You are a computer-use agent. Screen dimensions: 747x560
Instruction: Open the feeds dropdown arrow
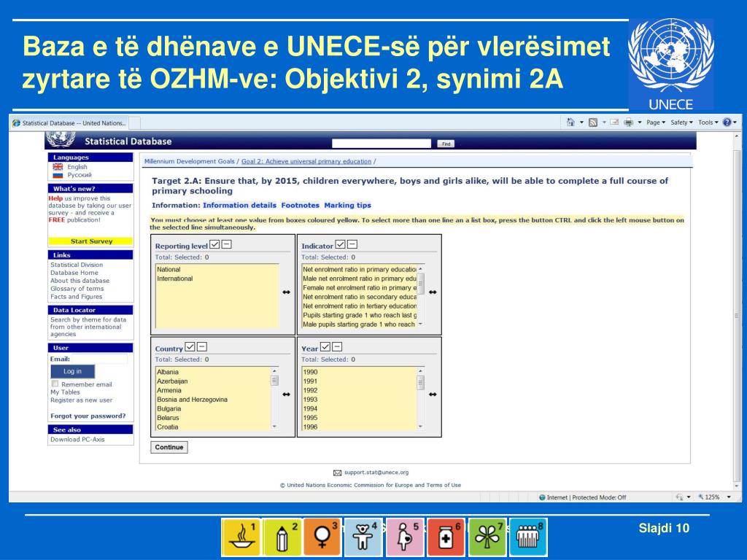coord(603,122)
